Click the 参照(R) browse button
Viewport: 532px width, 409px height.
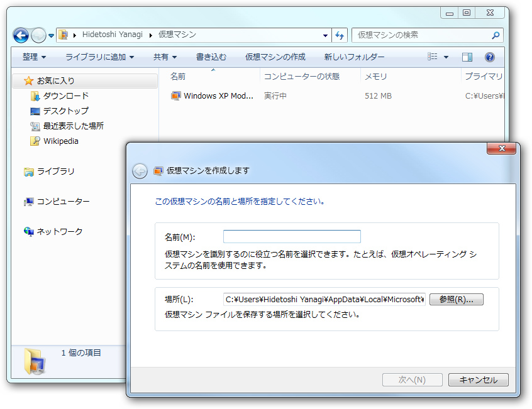(456, 299)
